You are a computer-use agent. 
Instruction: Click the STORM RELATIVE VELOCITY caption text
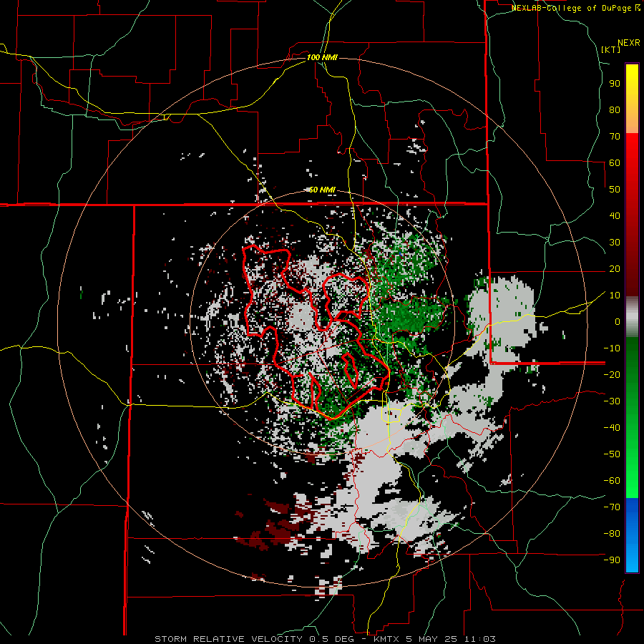(x=228, y=639)
